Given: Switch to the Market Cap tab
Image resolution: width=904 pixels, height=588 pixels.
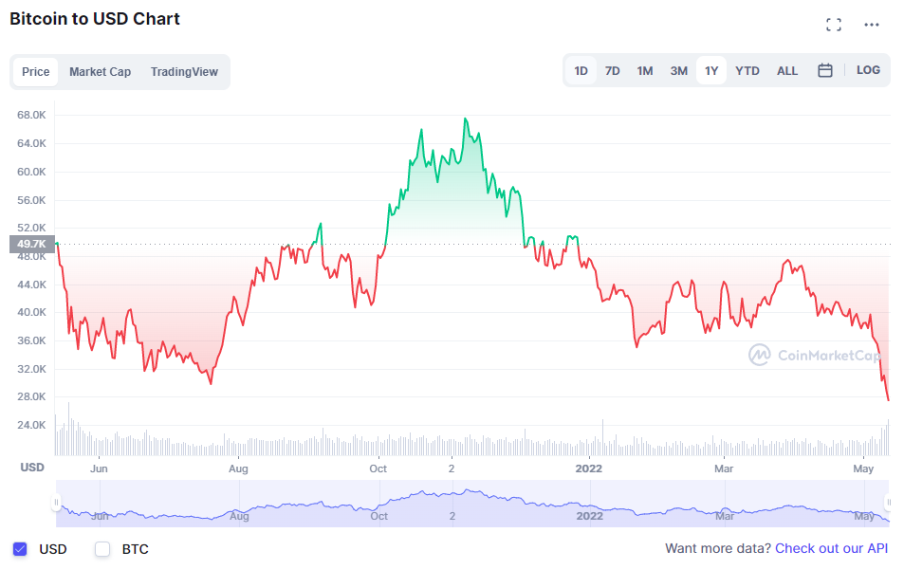Looking at the screenshot, I should click(100, 71).
